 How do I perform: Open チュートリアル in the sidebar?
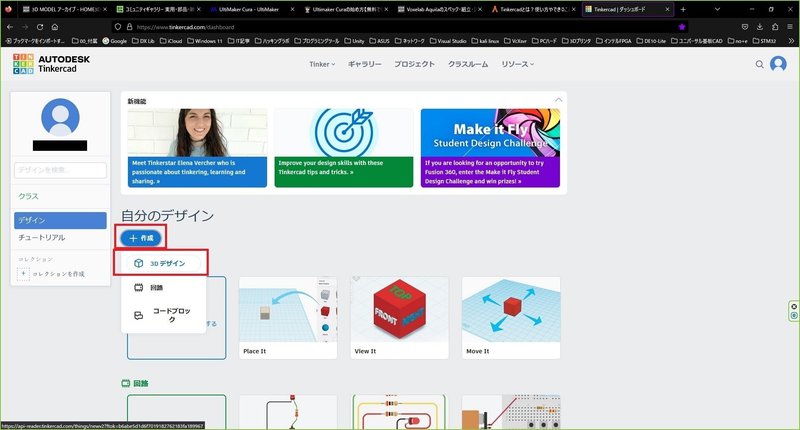41,238
